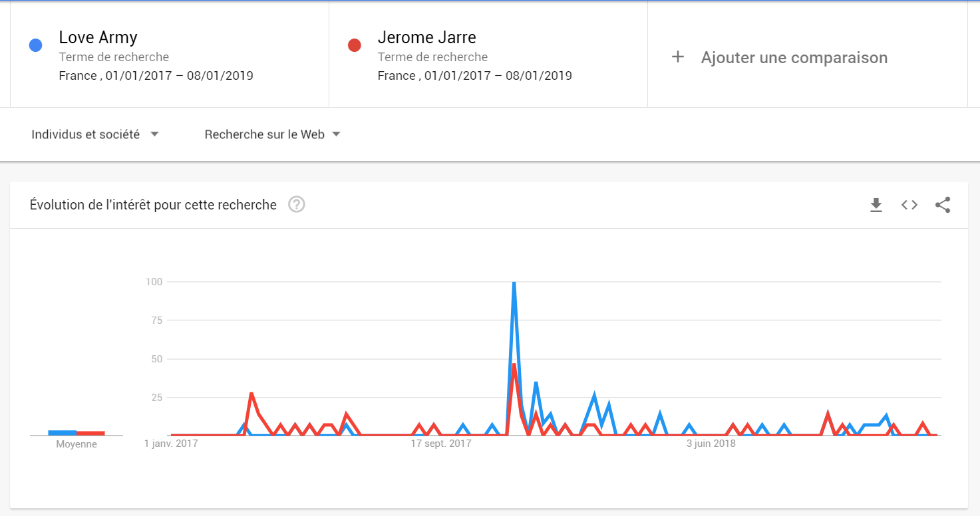Download the interest chart data as CSV

(x=876, y=205)
